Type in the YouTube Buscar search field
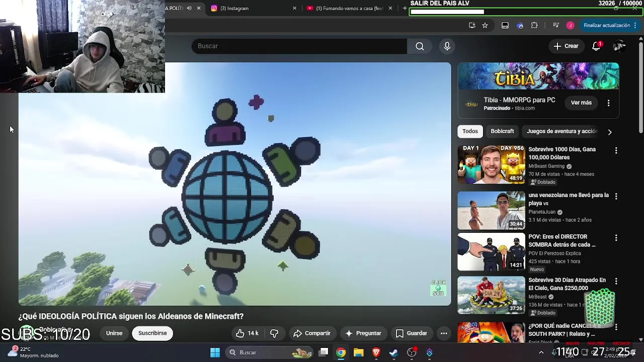Screen dimensions: 644x362 (x=299, y=46)
